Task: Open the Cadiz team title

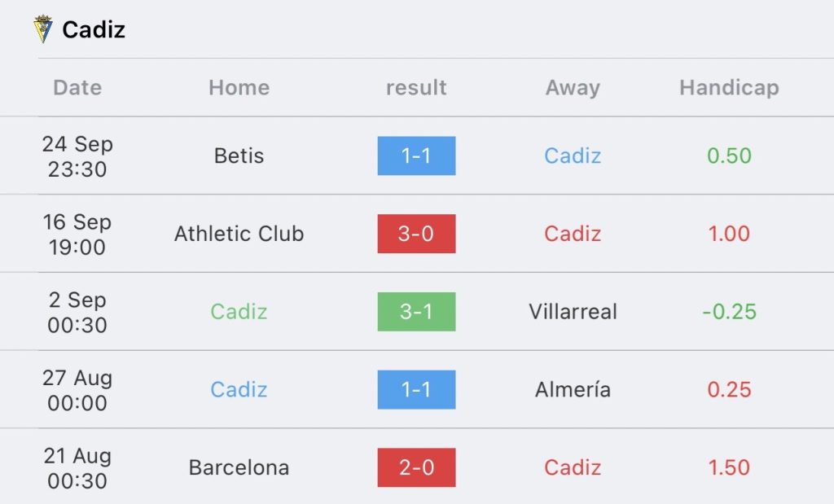Action: click(x=94, y=30)
